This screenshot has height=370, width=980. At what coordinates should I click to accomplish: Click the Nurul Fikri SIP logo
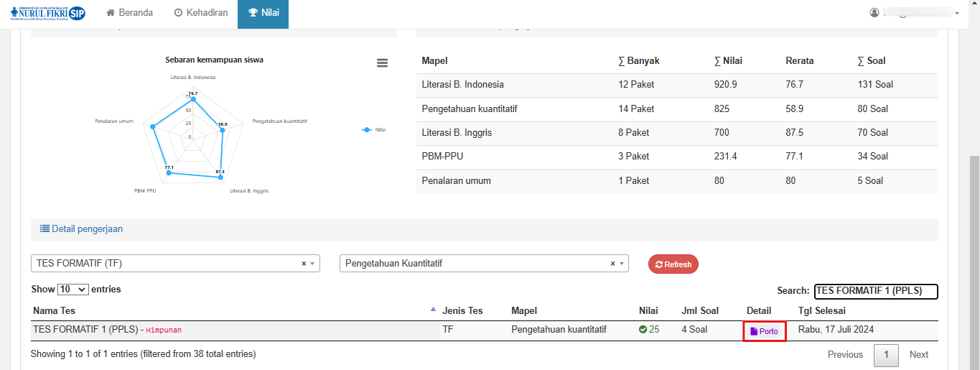pos(48,13)
